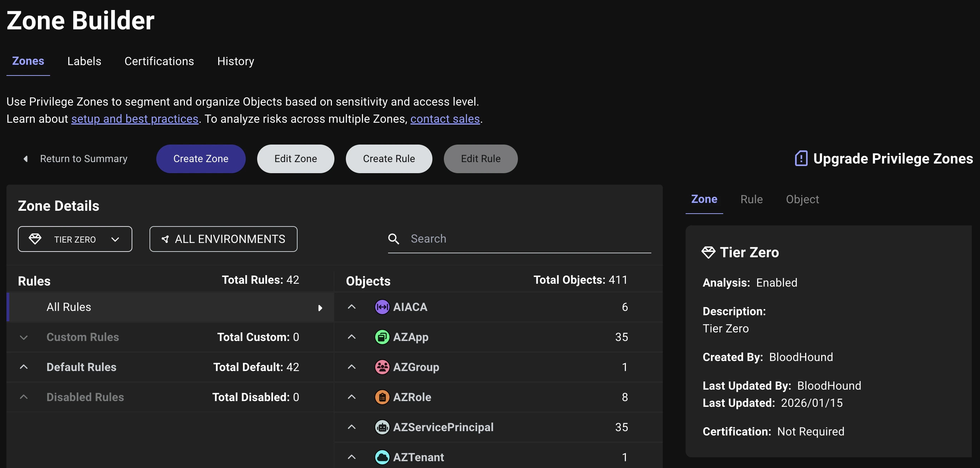The height and width of the screenshot is (468, 980).
Task: Click the AZServicePrincipal robot icon
Action: [382, 427]
